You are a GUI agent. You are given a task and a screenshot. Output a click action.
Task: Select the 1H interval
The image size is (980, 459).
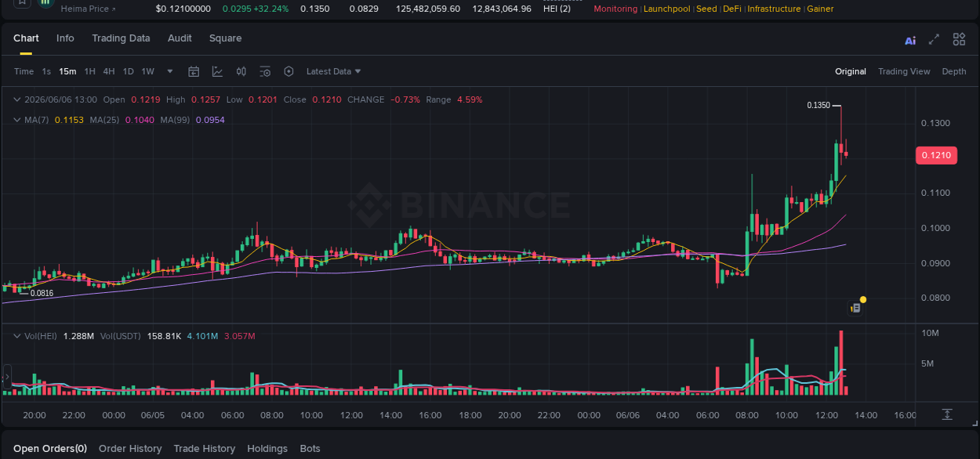pos(89,71)
